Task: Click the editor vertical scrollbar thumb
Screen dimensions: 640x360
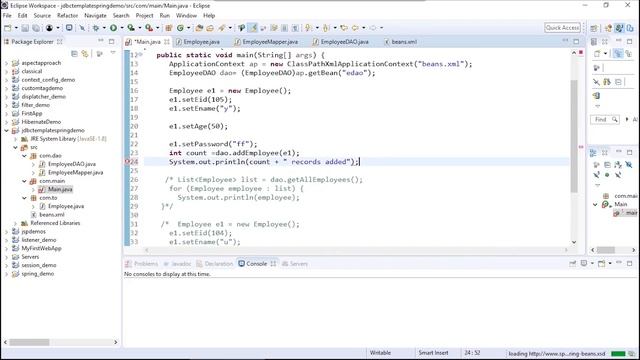Action: (574, 136)
